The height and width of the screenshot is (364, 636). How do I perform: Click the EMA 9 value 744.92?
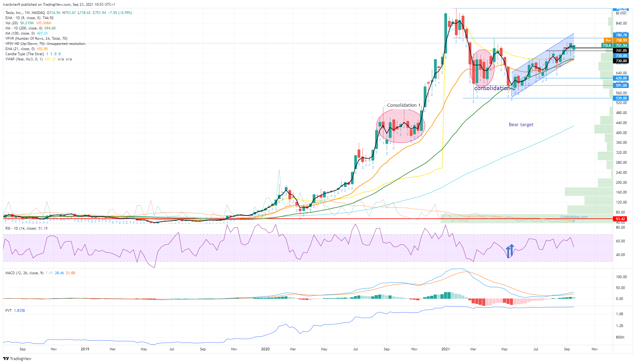(48, 18)
